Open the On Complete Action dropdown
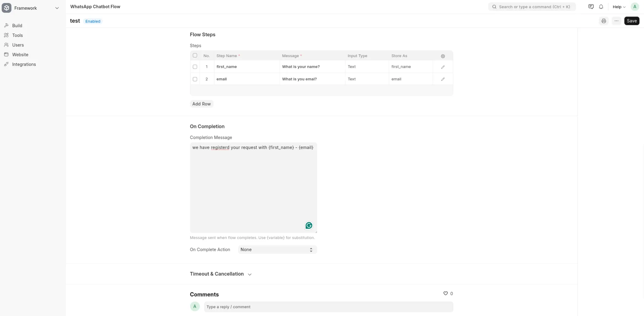This screenshot has height=316, width=644. [276, 250]
